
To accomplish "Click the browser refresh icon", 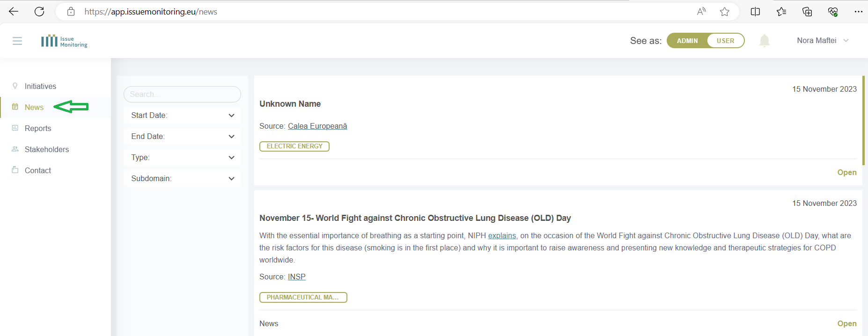I will [39, 12].
